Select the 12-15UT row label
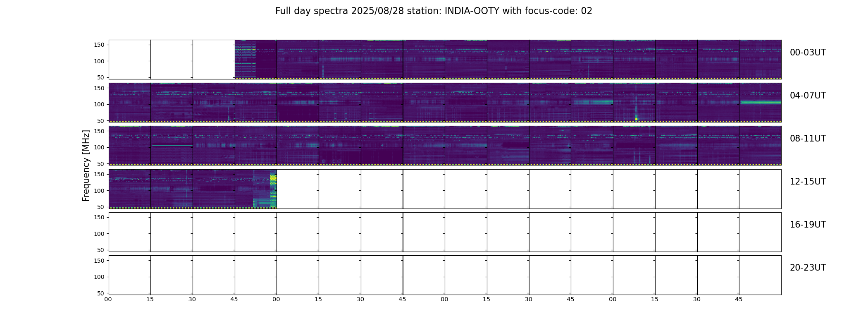This screenshot has height=331, width=868. 808,182
